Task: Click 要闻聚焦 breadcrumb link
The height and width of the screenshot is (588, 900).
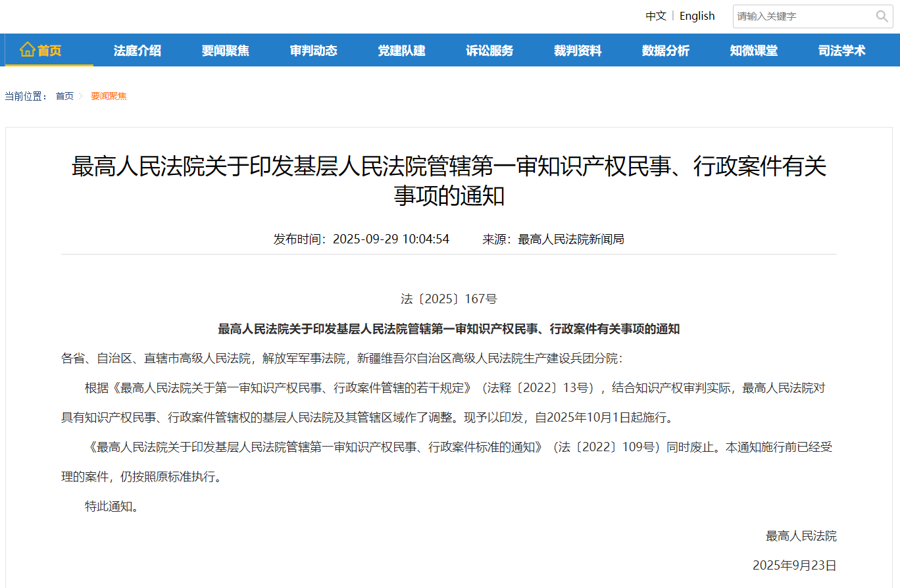Action: tap(109, 96)
